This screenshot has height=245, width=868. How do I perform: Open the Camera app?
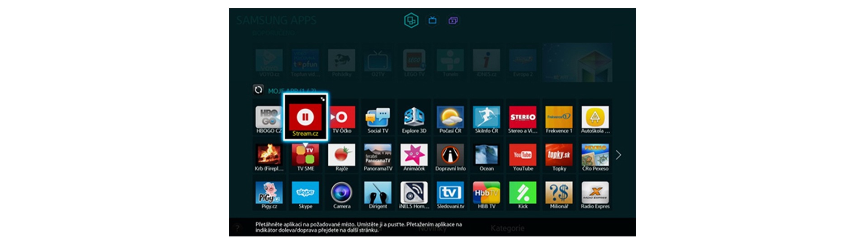(342, 195)
